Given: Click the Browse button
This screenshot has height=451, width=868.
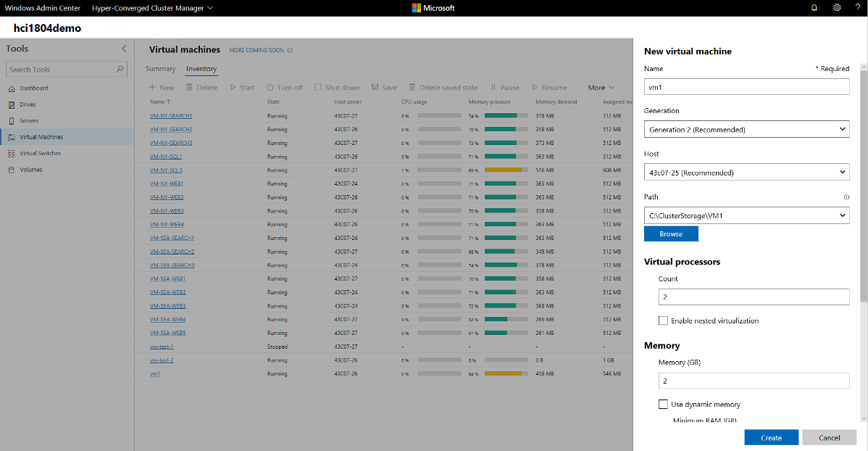Looking at the screenshot, I should click(x=671, y=234).
